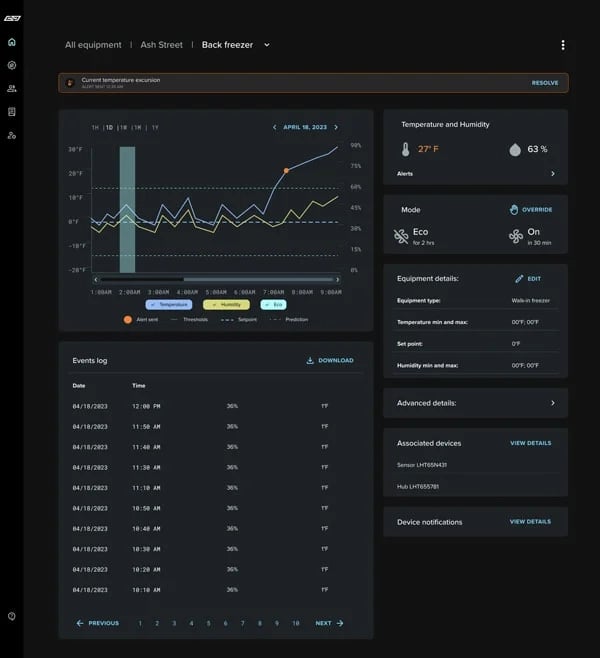The height and width of the screenshot is (658, 600).
Task: Click DOWNLOAD in Events log
Action: (336, 360)
